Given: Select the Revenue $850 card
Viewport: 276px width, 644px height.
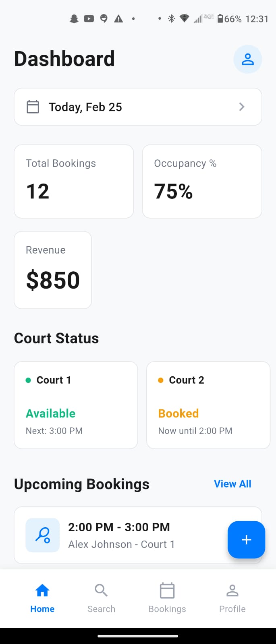Looking at the screenshot, I should [53, 270].
